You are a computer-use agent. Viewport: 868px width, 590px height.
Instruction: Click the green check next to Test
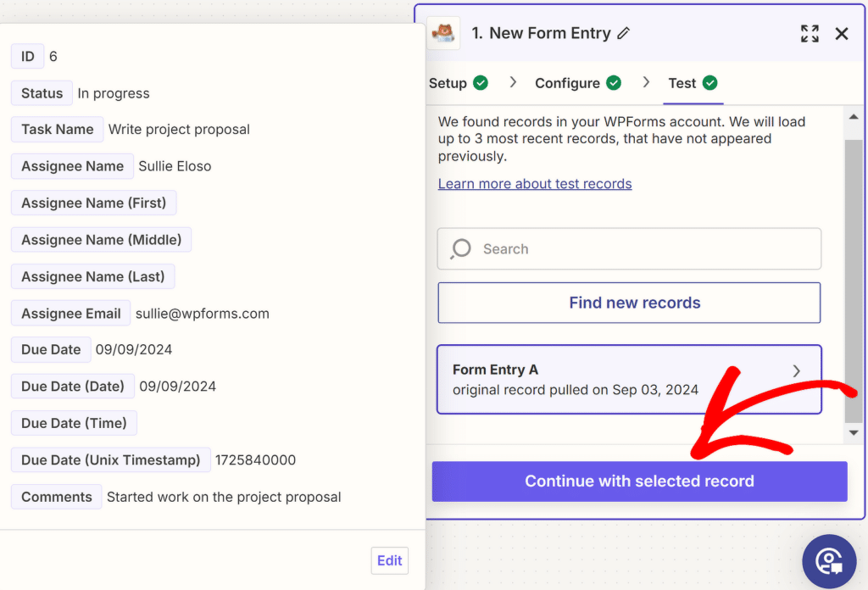coord(710,83)
